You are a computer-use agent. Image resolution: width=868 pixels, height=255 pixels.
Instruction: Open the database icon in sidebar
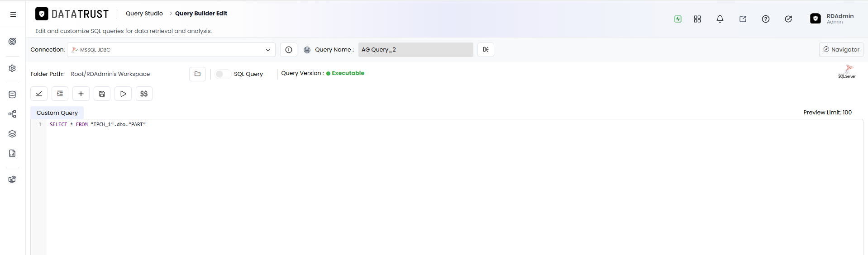click(x=12, y=94)
